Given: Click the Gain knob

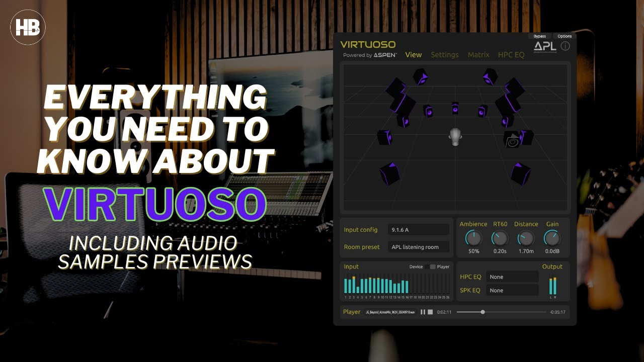Looking at the screenshot, I should coord(552,238).
